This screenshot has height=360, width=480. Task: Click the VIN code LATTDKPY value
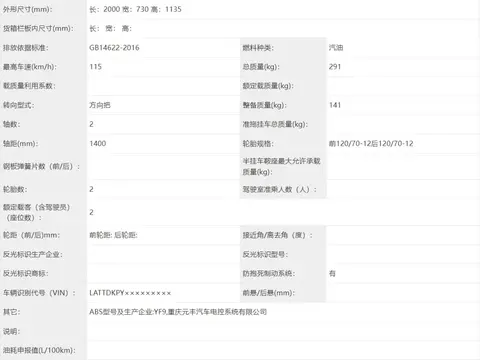[130, 293]
